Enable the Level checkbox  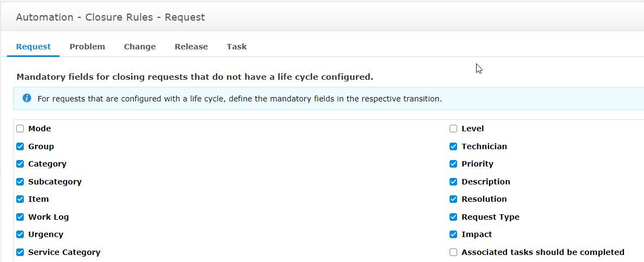click(453, 129)
